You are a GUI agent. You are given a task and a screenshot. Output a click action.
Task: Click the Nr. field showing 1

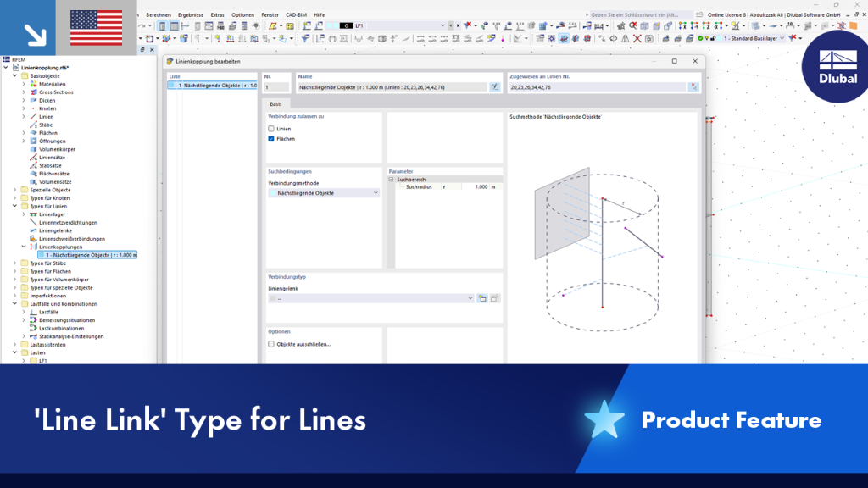coord(276,87)
